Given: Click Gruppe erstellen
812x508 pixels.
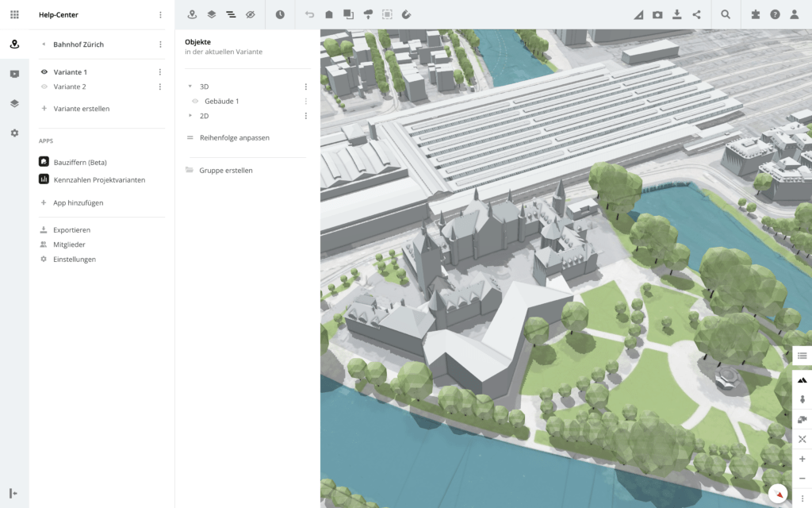Looking at the screenshot, I should tap(225, 171).
